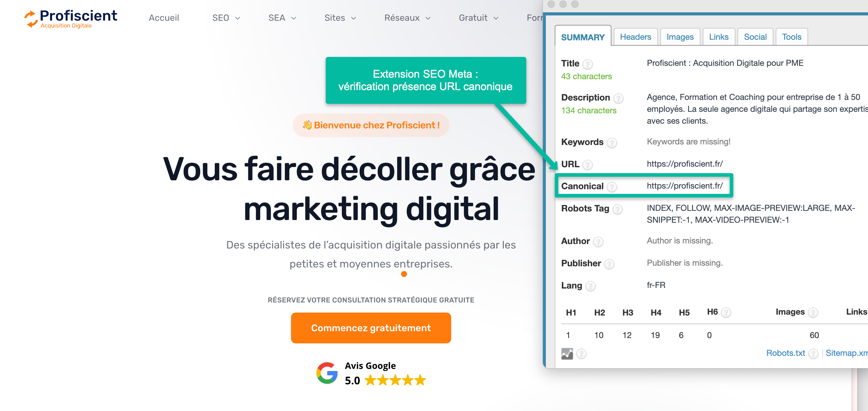
Task: Click the Profiscient logo
Action: tap(71, 18)
